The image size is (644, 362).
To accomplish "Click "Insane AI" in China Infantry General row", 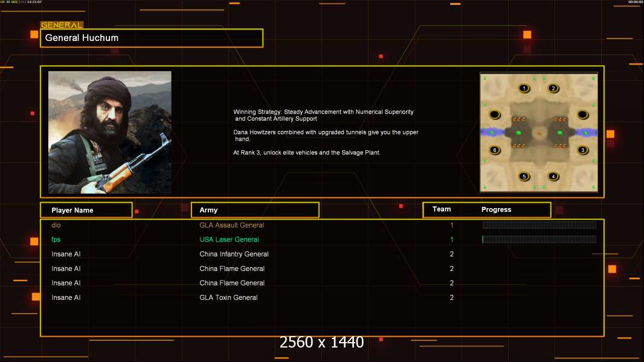I will click(66, 254).
